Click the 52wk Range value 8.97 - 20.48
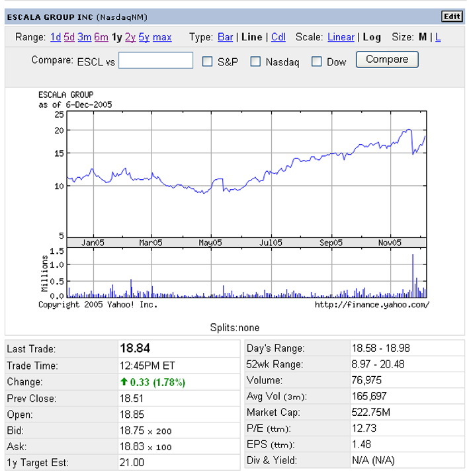The height and width of the screenshot is (476, 469). [378, 364]
